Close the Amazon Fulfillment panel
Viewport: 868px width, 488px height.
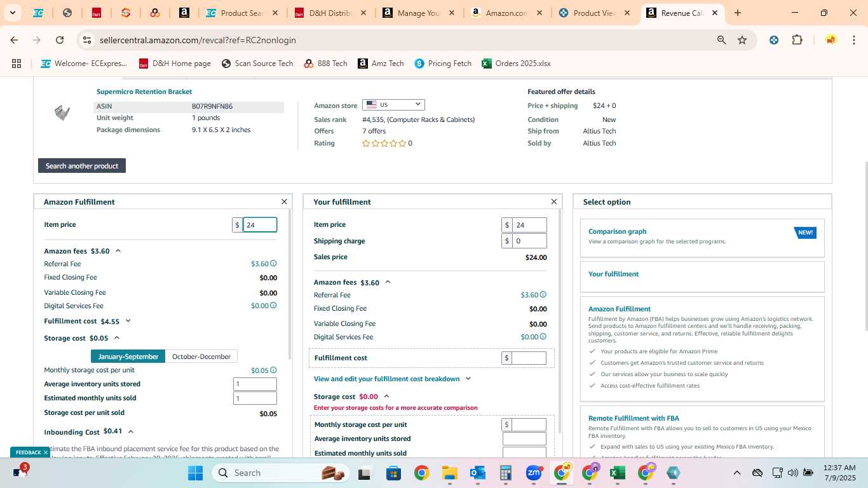point(284,201)
